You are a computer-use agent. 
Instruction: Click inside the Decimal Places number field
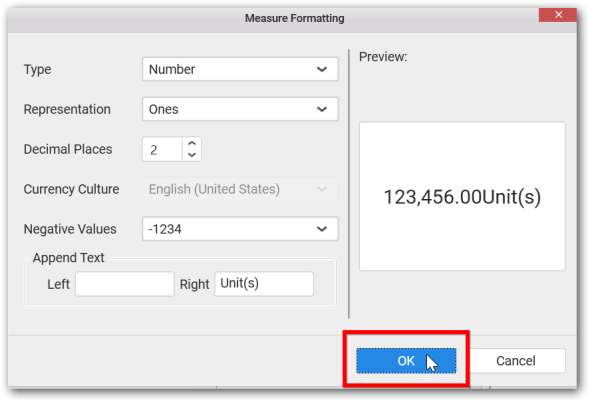[x=162, y=149]
